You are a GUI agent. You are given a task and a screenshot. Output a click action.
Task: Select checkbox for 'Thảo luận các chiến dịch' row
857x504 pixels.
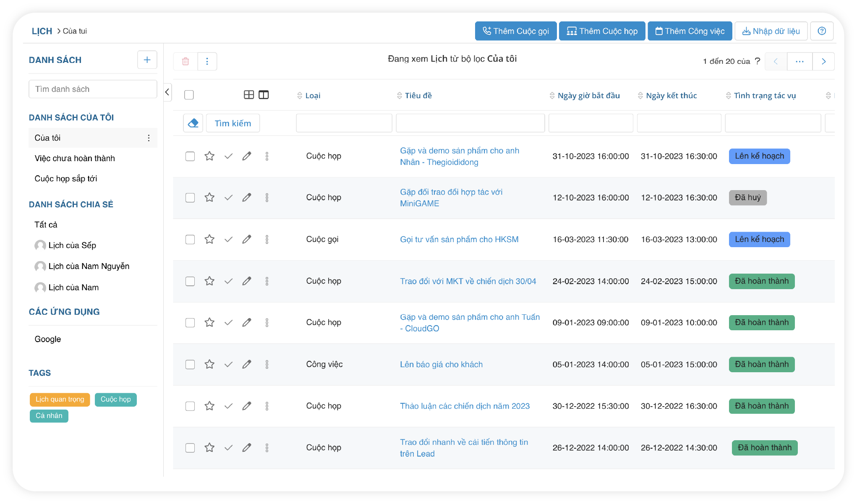point(190,407)
